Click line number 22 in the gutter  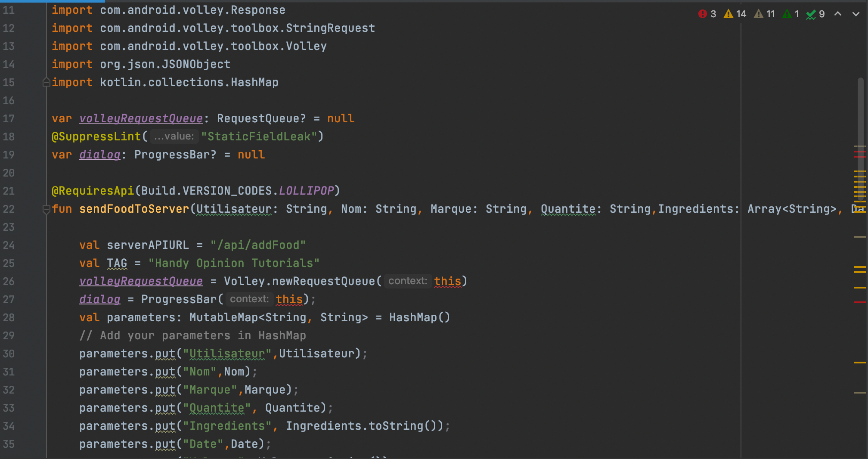(x=9, y=209)
